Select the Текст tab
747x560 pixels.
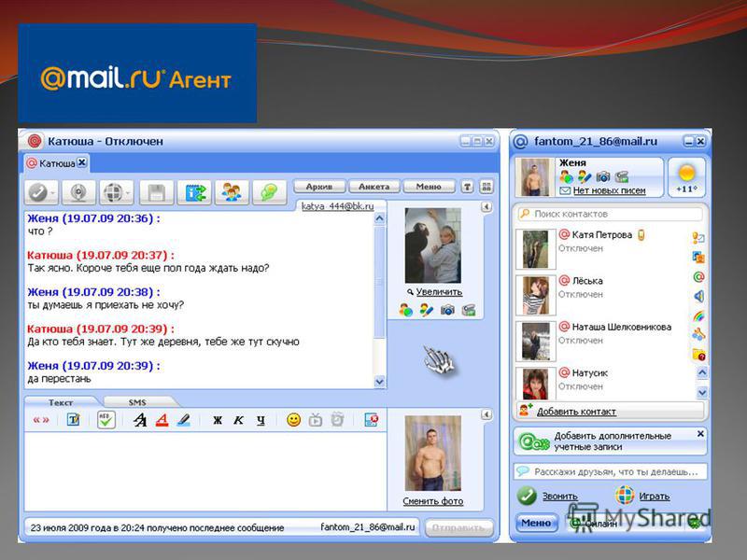61,402
